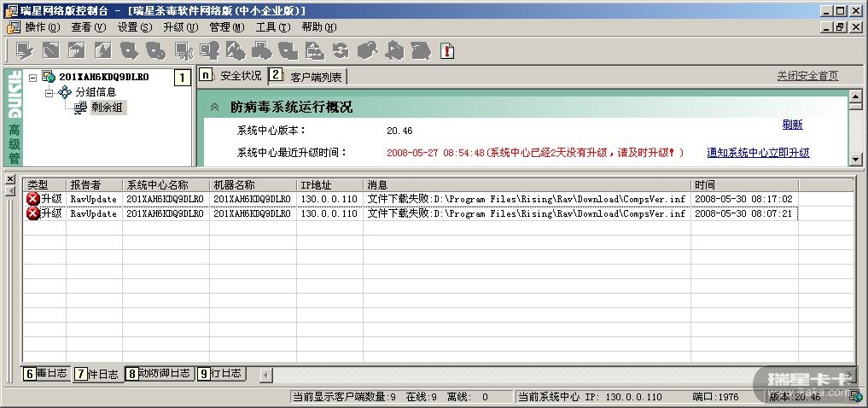Click the error icon in the 08:07:21 row
This screenshot has height=408, width=868.
click(33, 213)
